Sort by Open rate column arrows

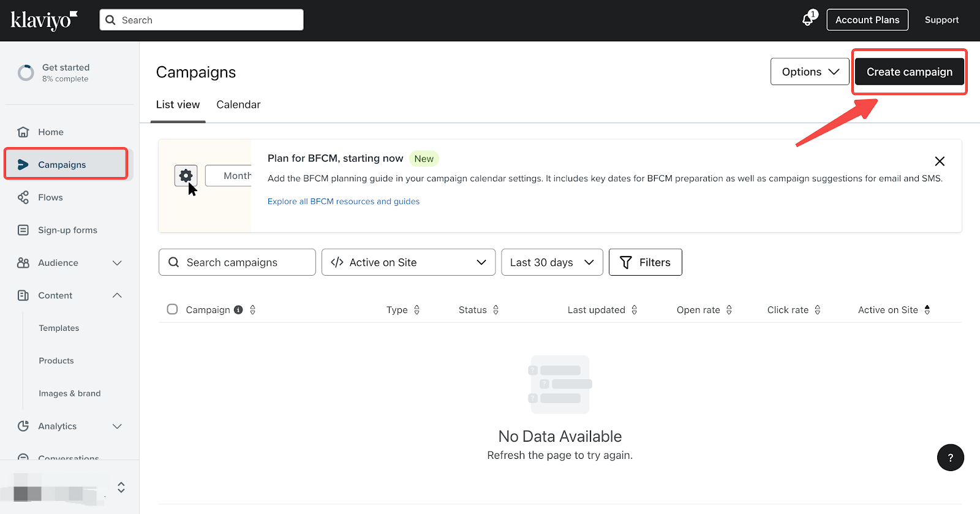pos(729,310)
